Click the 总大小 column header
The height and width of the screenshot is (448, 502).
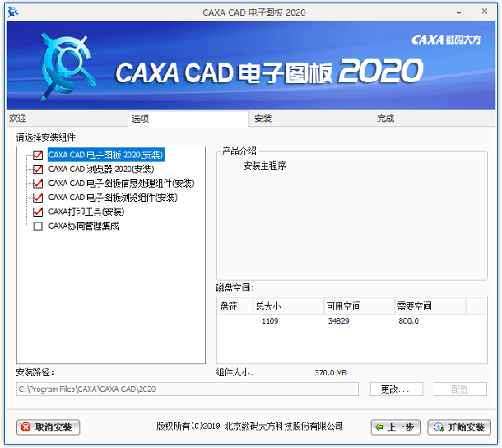(x=289, y=306)
